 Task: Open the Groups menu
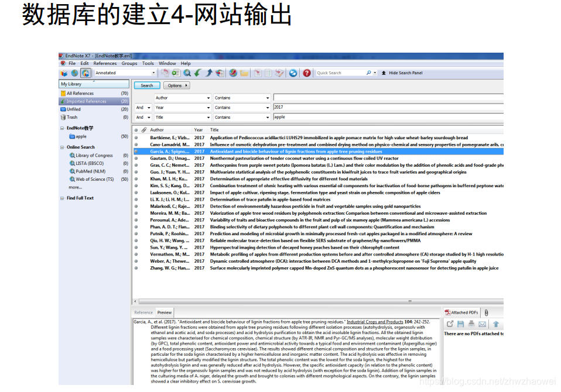point(129,63)
